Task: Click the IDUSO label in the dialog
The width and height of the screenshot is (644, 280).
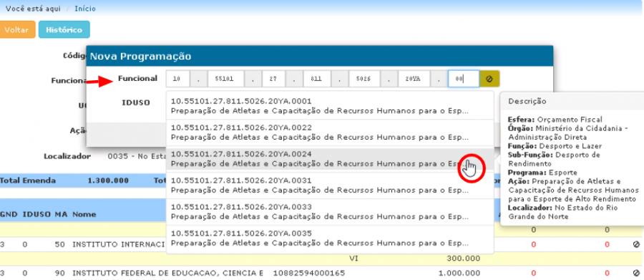Action: (136, 102)
